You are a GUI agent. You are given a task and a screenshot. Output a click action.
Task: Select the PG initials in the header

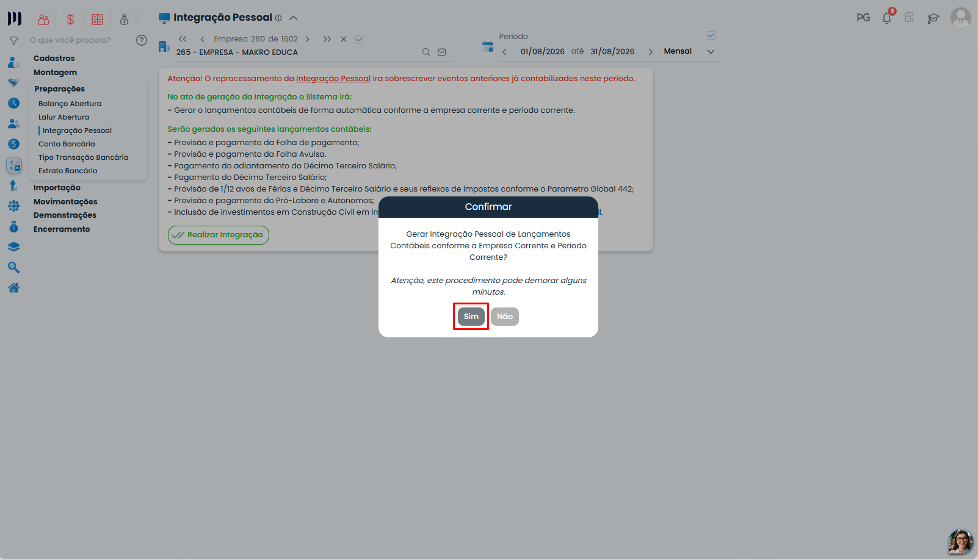[863, 18]
